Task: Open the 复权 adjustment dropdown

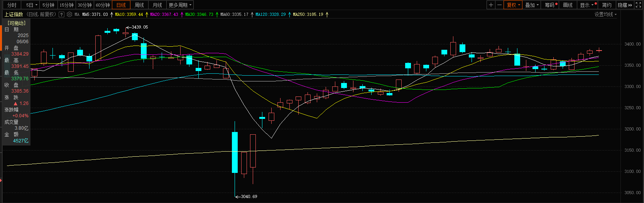Action: point(513,5)
